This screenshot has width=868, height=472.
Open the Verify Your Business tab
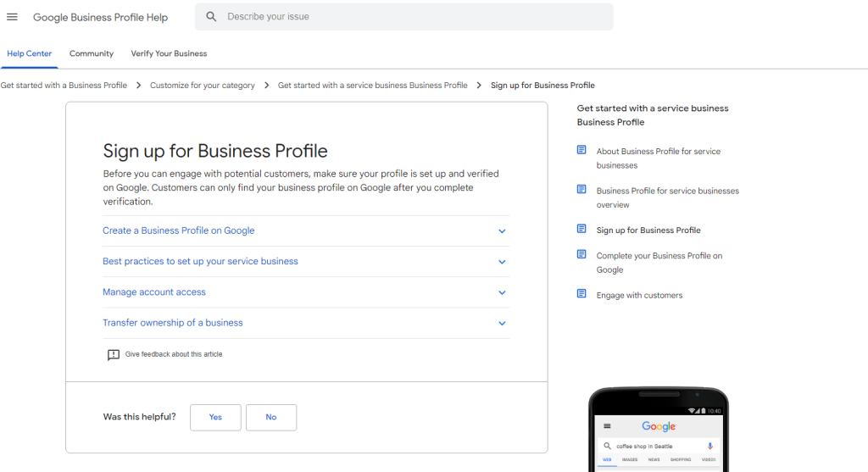(x=169, y=53)
